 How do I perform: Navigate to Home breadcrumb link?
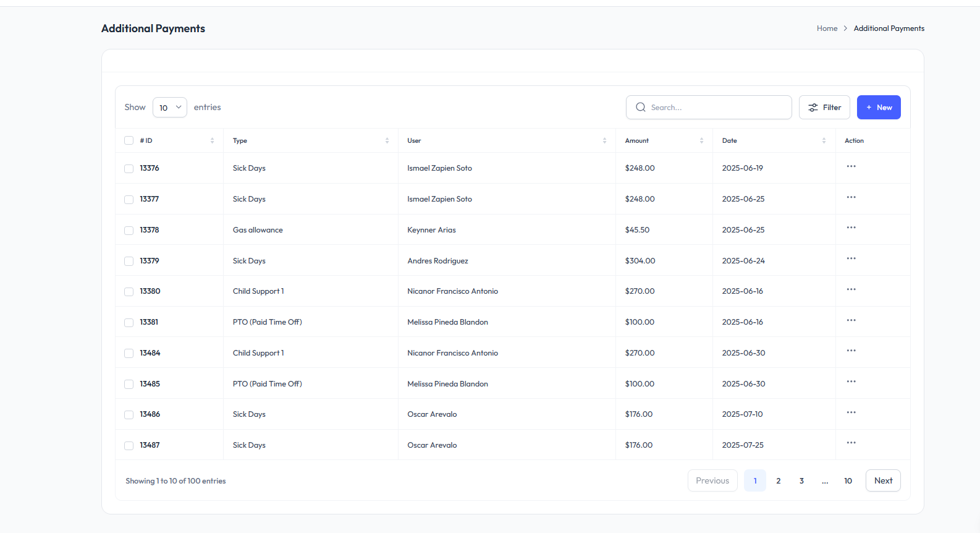click(x=827, y=28)
